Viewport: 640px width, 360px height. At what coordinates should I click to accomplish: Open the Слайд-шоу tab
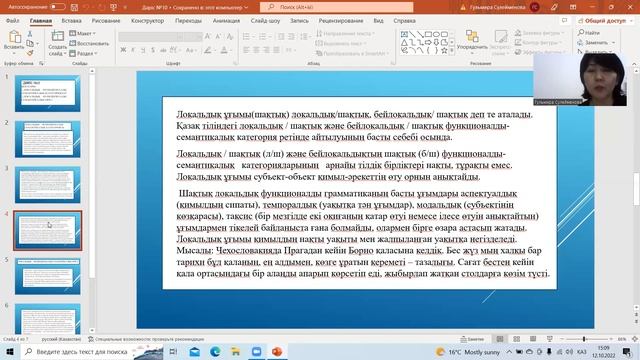(265, 20)
